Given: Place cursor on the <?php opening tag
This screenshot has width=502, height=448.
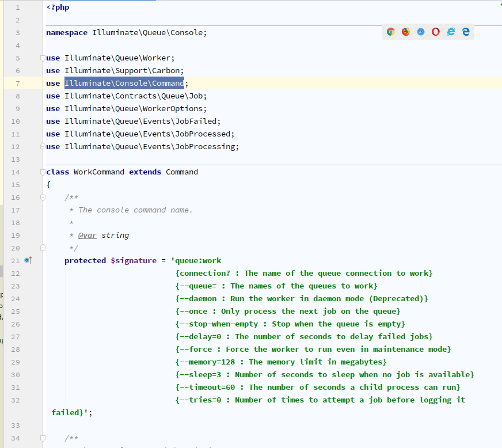Looking at the screenshot, I should (x=58, y=7).
